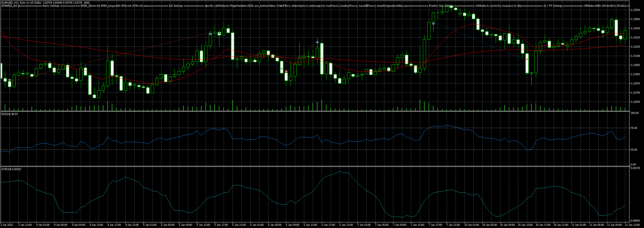644x228 pixels.
Task: Select the ATR(14) 0.00252 indicator label
Action: pyautogui.click(x=11, y=169)
